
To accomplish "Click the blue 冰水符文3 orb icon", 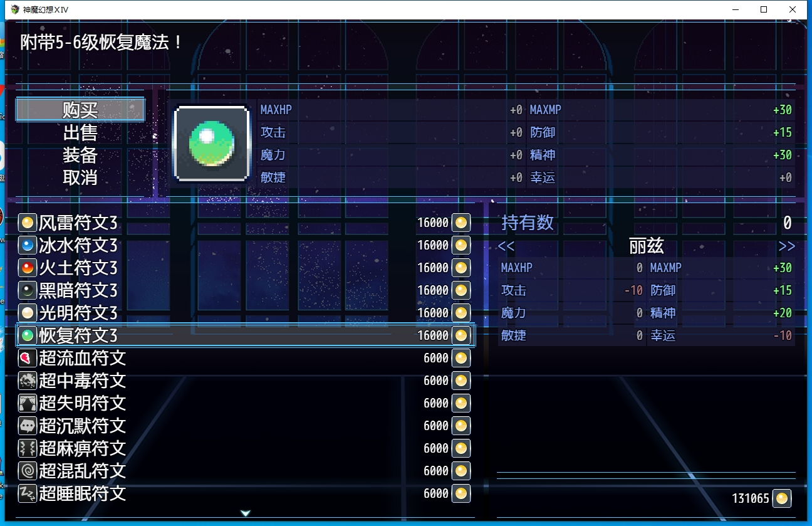I will 27,245.
